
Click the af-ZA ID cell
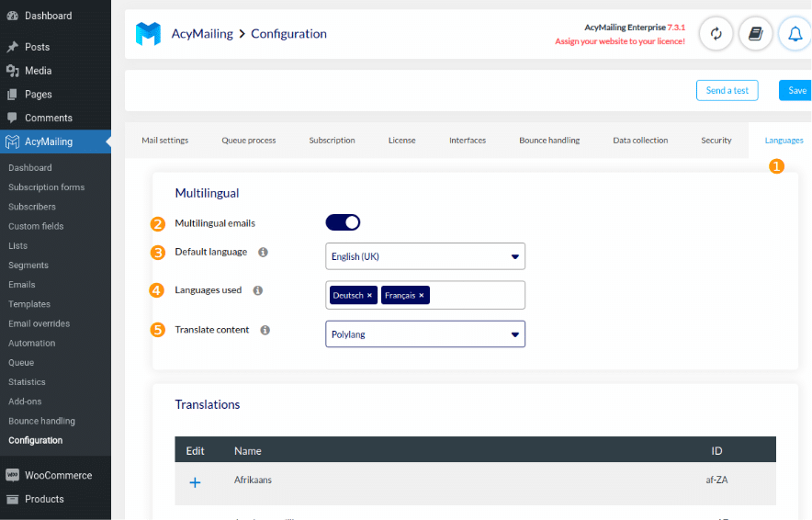(x=716, y=480)
